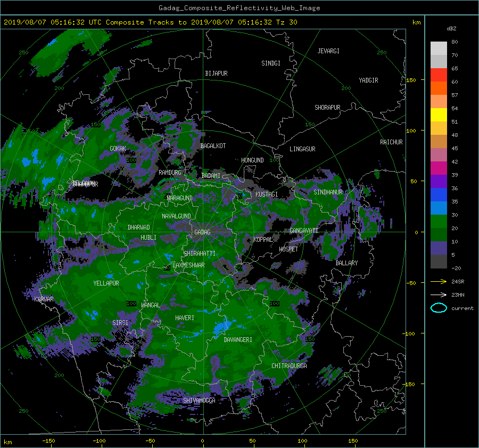The width and height of the screenshot is (479, 448).
Task: Select the 80 dBZ light gray swatch
Action: 439,48
